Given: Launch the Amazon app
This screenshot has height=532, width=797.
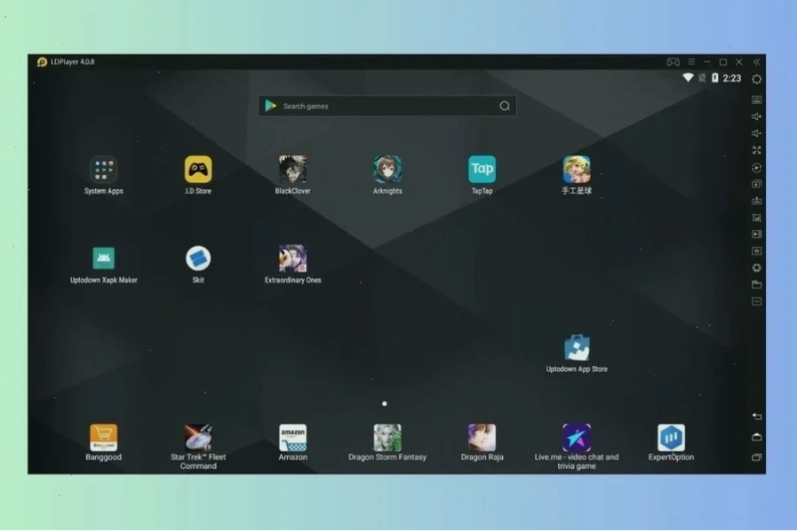Looking at the screenshot, I should click(293, 438).
